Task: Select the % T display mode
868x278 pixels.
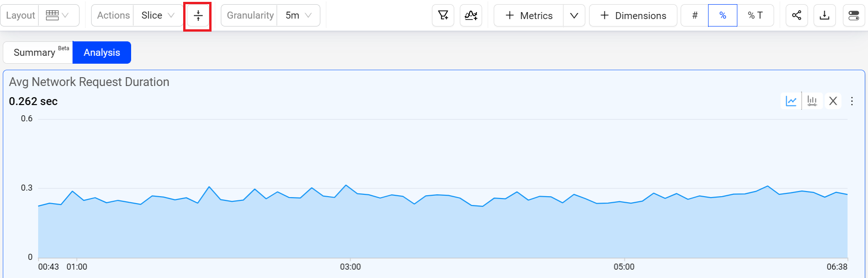Action: pyautogui.click(x=755, y=15)
